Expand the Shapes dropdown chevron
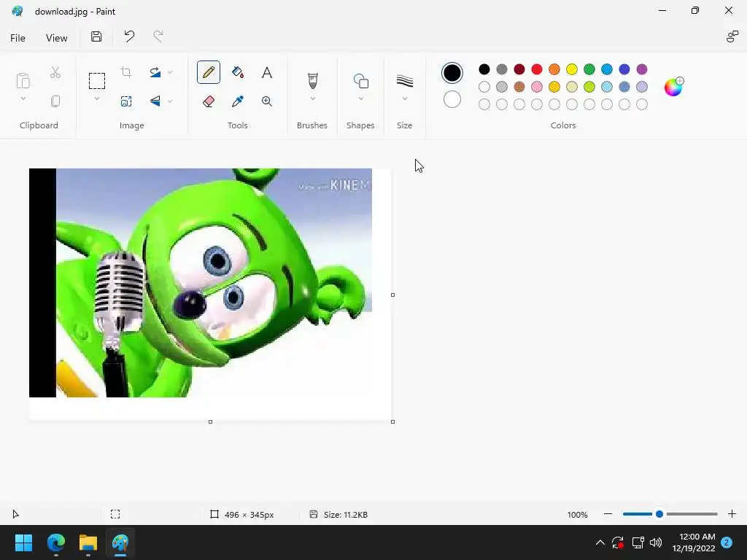 360,98
